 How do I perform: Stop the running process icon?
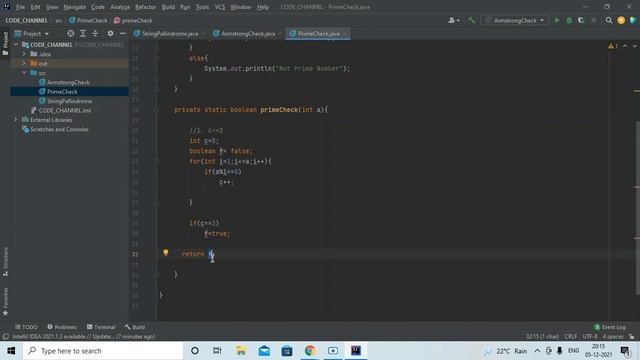[x=593, y=20]
